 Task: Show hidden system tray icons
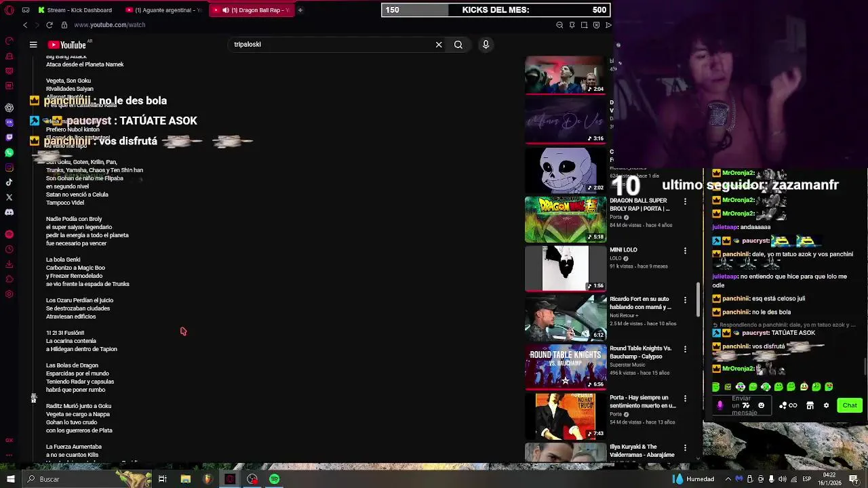[x=728, y=479]
